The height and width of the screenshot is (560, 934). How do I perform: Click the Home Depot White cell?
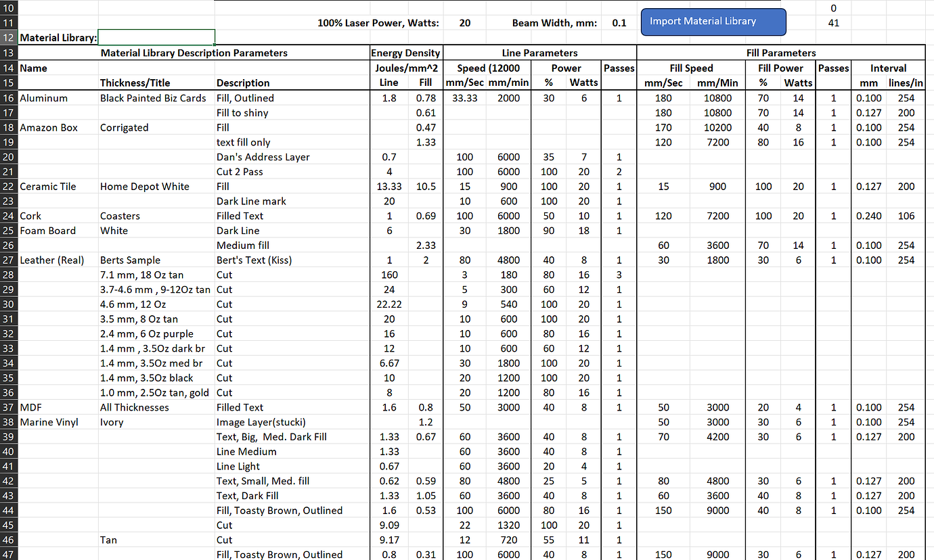click(156, 186)
